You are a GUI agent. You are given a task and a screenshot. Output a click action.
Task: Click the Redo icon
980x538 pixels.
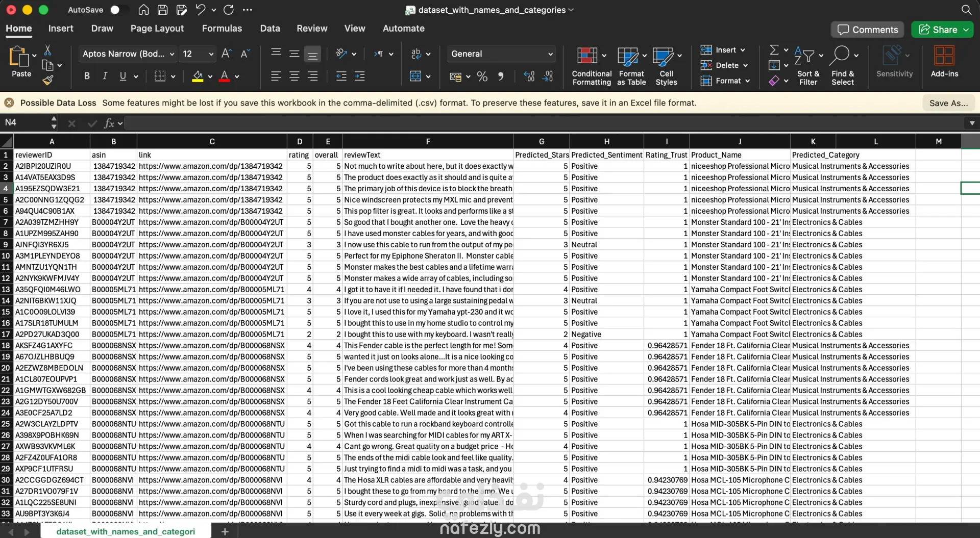(x=229, y=10)
